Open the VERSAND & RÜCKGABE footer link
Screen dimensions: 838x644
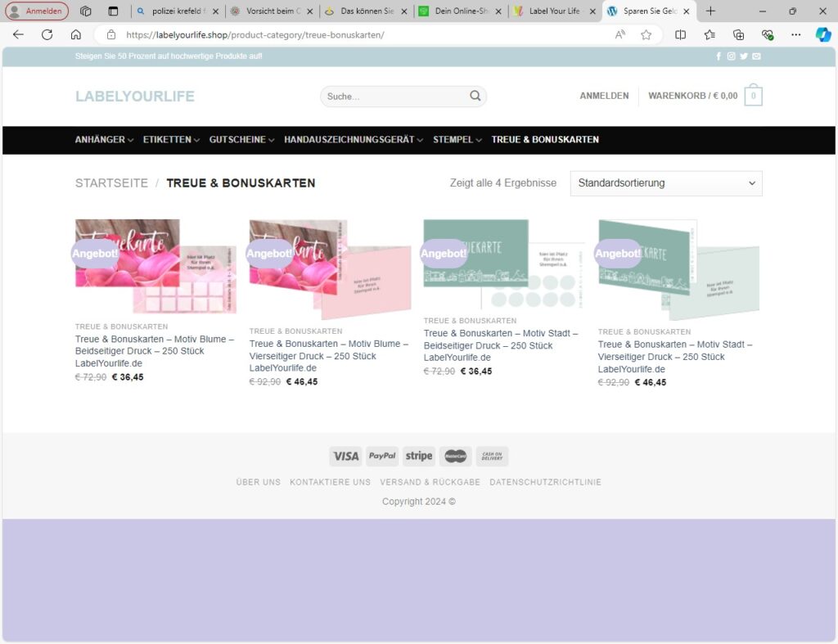click(430, 482)
